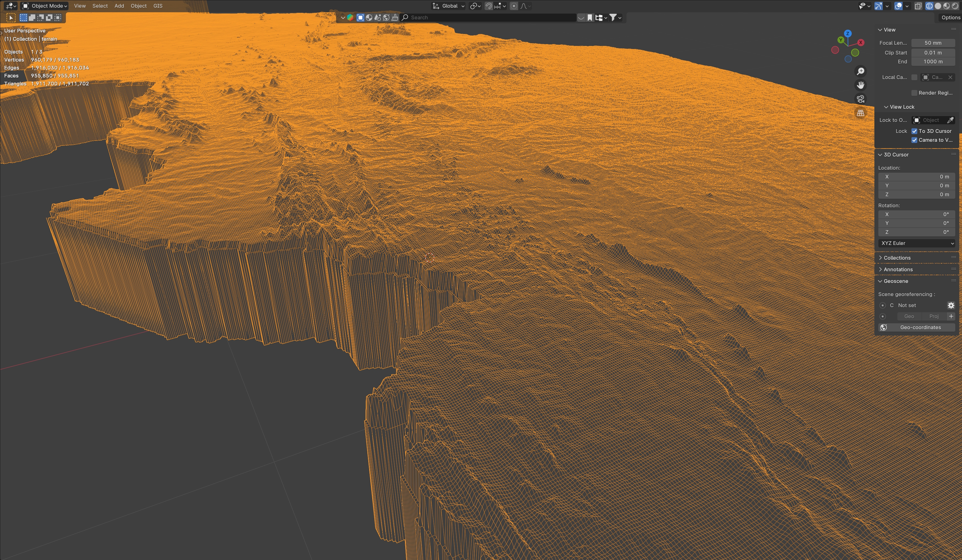Open the GIS menu
This screenshot has height=560, width=962.
click(158, 6)
